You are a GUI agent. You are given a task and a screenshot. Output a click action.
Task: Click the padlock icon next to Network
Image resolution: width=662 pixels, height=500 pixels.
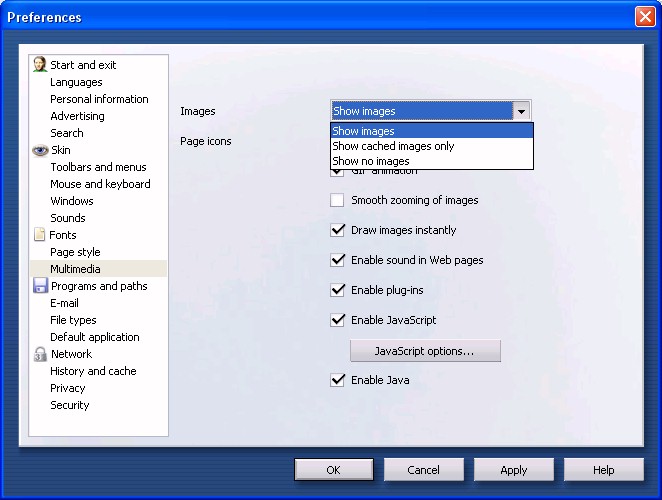tap(40, 354)
